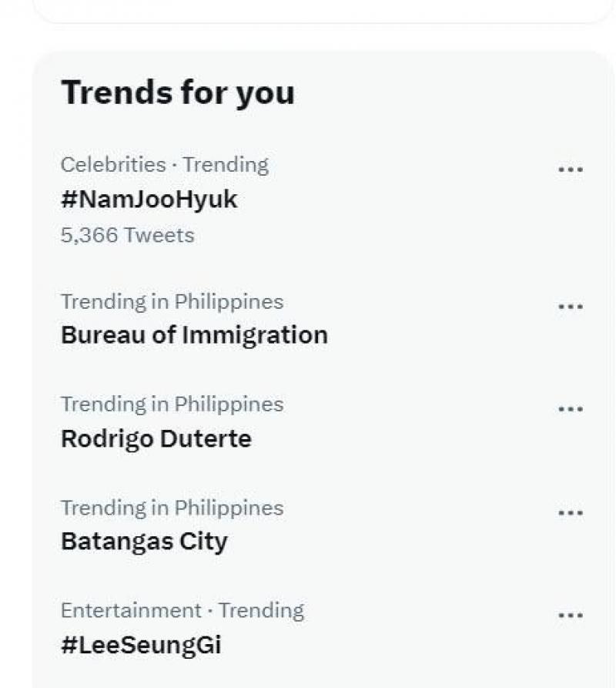Click "Trending in Philippines" above Rodrigo Duterte

172,404
